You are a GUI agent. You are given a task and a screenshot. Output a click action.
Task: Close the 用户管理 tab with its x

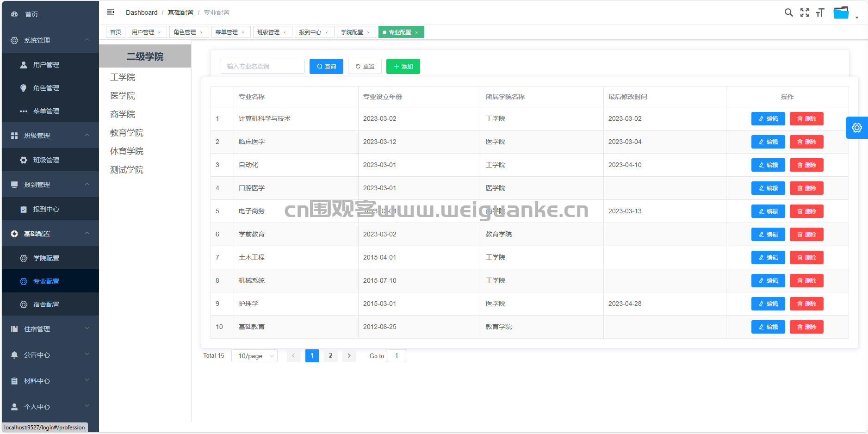pyautogui.click(x=159, y=32)
